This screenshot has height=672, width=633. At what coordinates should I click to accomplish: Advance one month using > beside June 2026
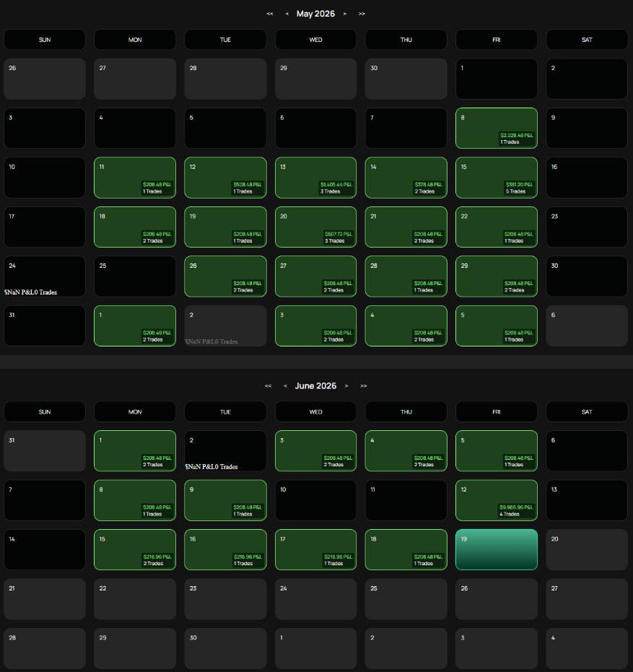tap(346, 385)
